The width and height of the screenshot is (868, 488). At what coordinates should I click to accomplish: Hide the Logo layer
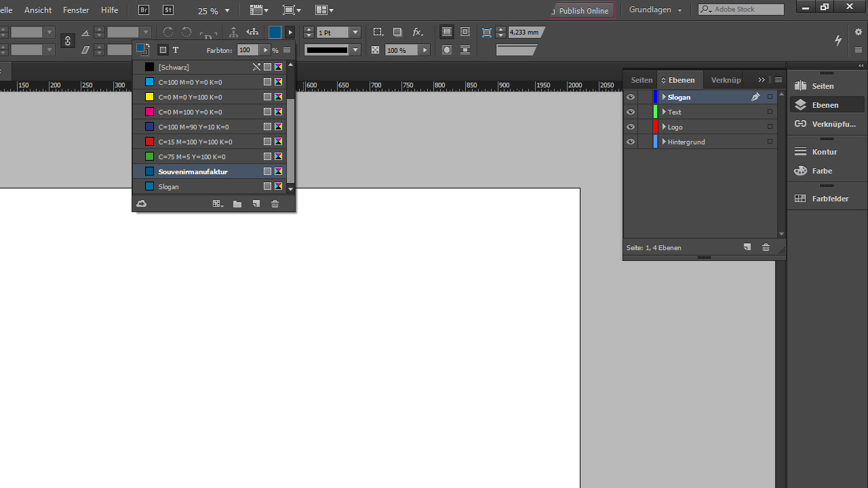point(630,127)
